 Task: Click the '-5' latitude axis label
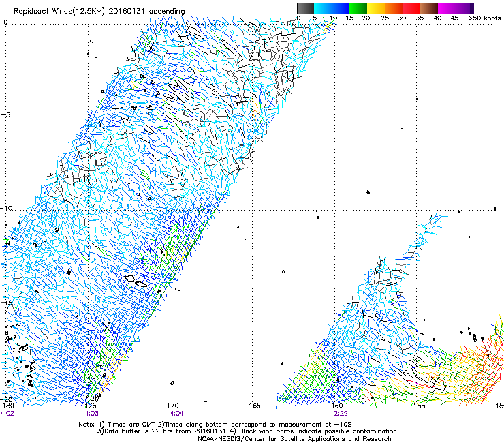[5, 114]
